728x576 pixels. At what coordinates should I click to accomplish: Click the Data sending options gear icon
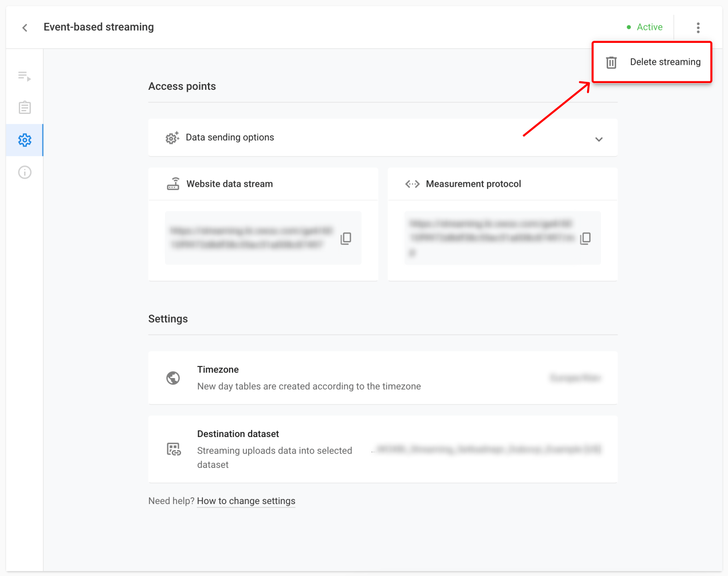(x=172, y=138)
